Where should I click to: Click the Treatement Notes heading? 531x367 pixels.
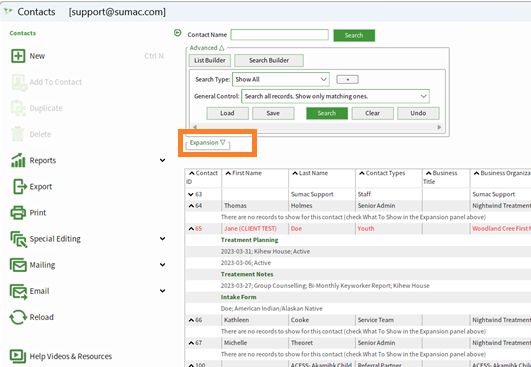(247, 274)
